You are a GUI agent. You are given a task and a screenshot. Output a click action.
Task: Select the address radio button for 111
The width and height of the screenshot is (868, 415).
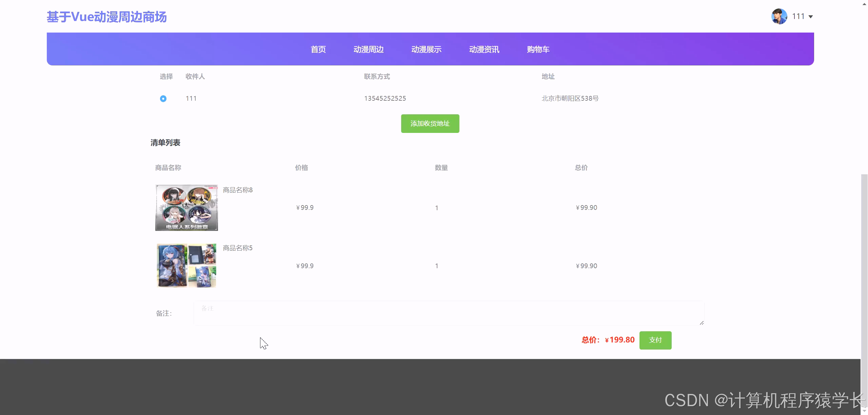coord(163,99)
